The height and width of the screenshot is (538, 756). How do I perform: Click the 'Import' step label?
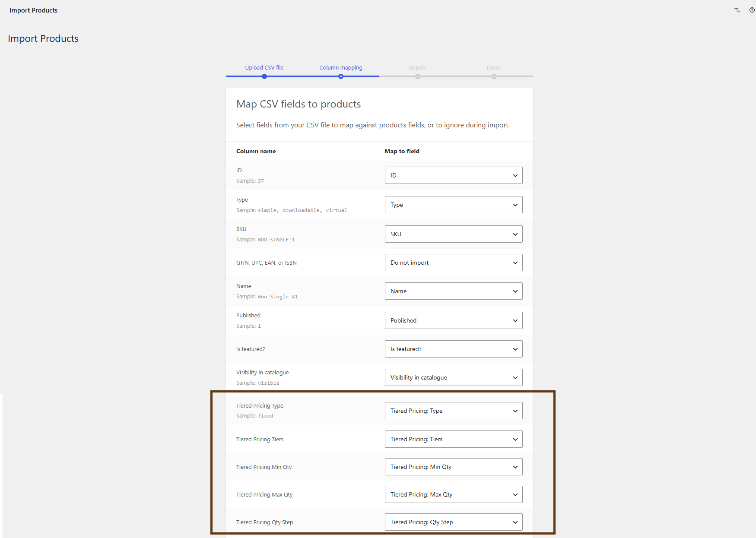pyautogui.click(x=417, y=67)
